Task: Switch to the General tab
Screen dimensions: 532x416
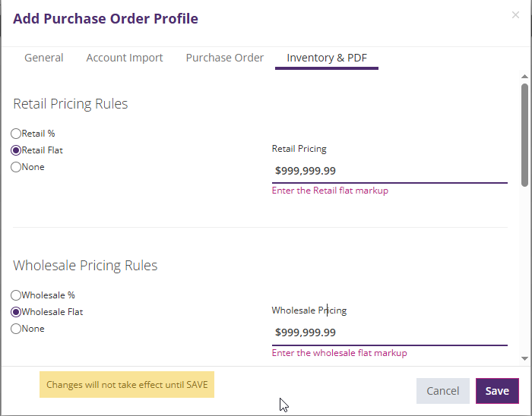Action: 44,58
